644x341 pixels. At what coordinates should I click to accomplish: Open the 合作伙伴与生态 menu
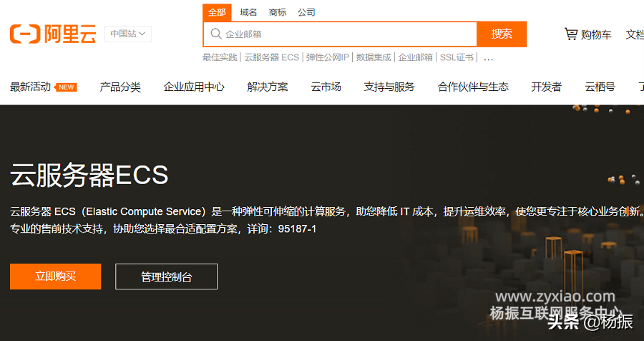pyautogui.click(x=473, y=87)
